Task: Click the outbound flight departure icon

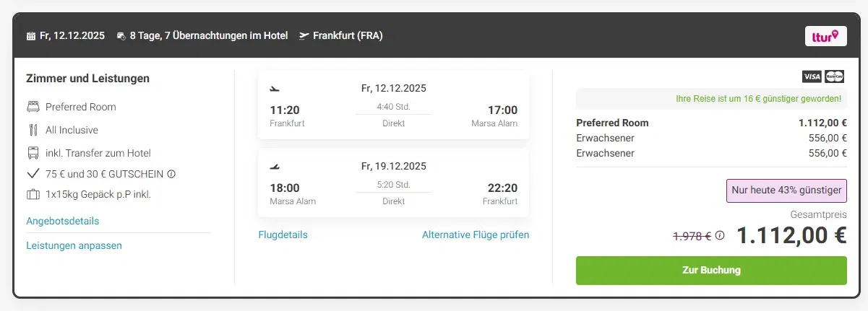Action: [x=275, y=89]
